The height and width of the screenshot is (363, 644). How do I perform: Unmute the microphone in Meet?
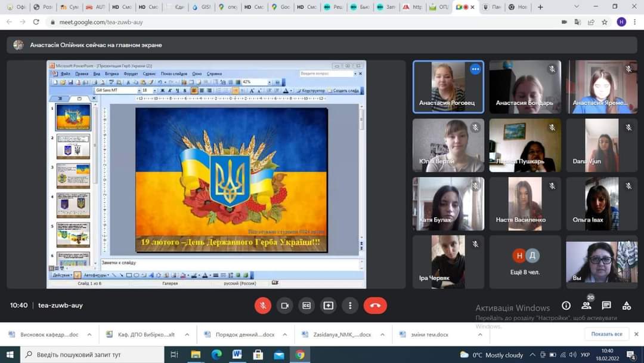point(262,305)
